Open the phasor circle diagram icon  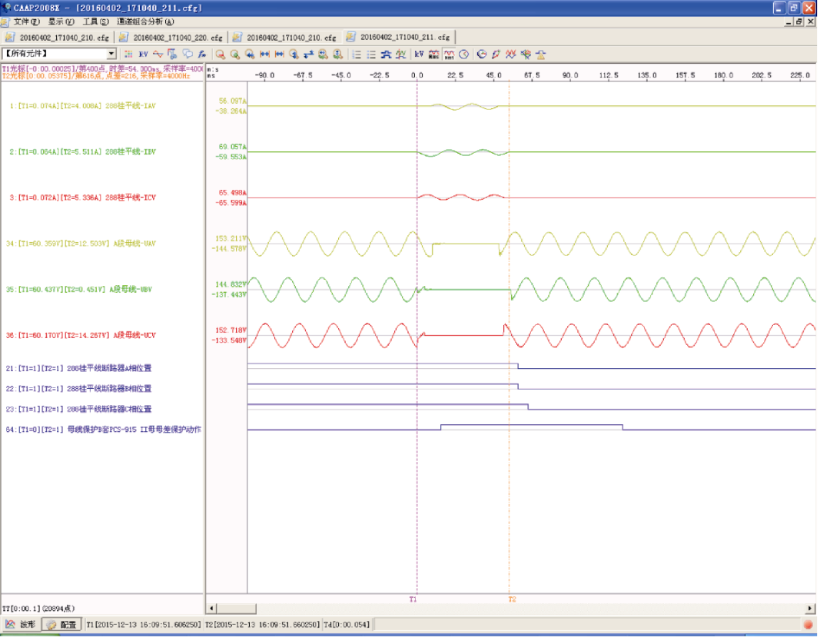[482, 55]
